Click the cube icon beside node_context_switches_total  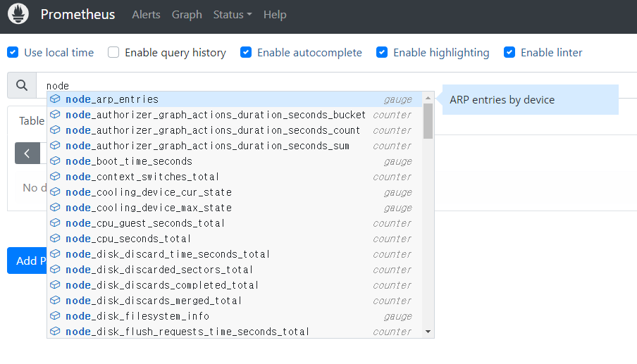coord(55,177)
